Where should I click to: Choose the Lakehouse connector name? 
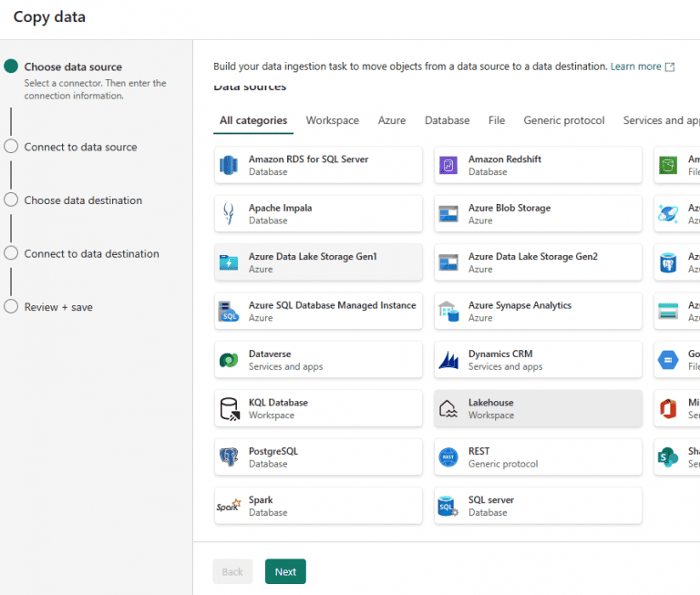(490, 402)
